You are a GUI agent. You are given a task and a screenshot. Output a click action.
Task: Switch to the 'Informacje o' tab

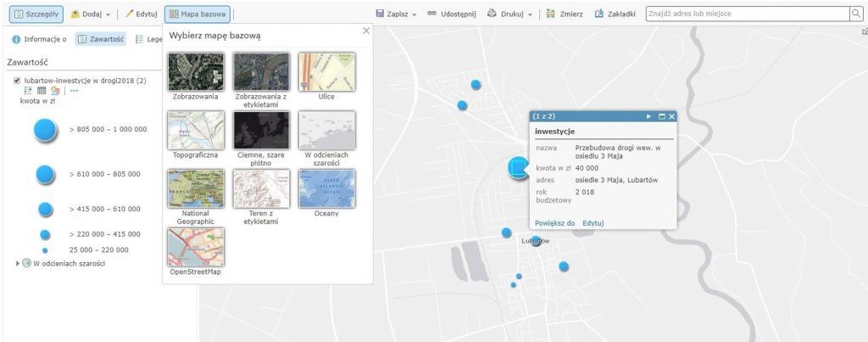coord(39,39)
